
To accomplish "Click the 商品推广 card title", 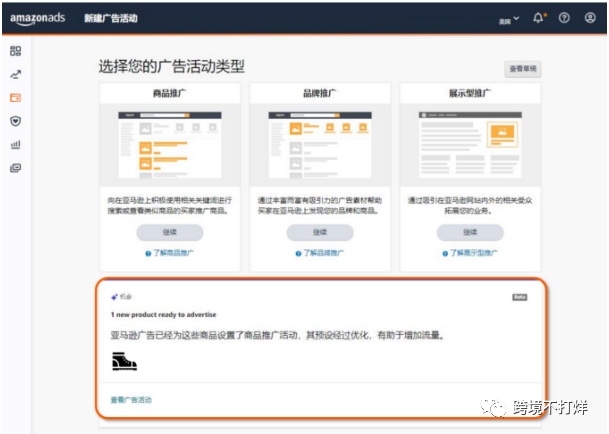I will click(170, 93).
